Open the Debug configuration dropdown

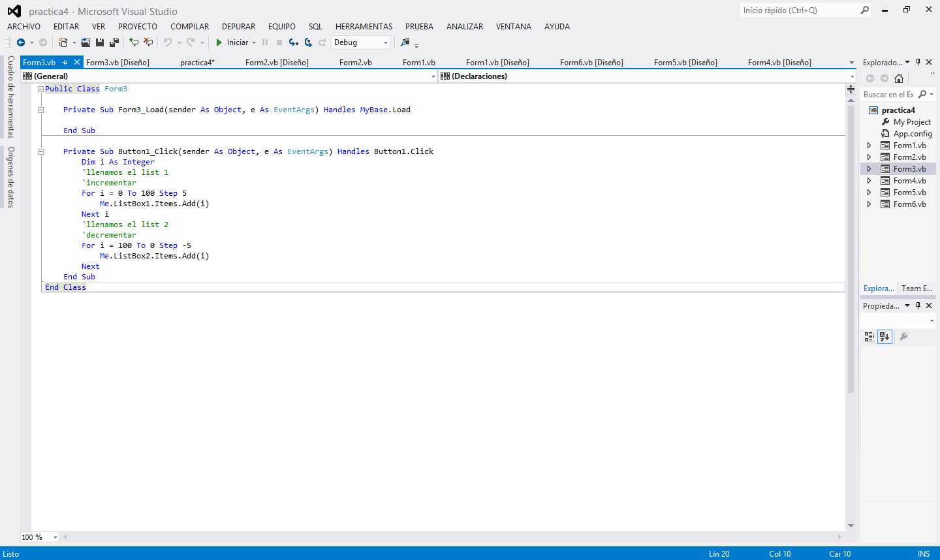point(384,42)
